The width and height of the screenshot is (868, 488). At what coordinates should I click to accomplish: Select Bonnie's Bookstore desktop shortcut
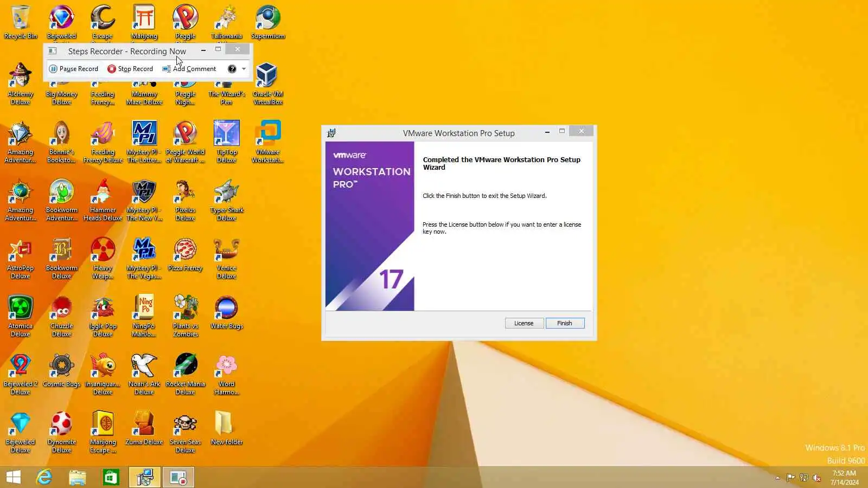[x=62, y=142]
